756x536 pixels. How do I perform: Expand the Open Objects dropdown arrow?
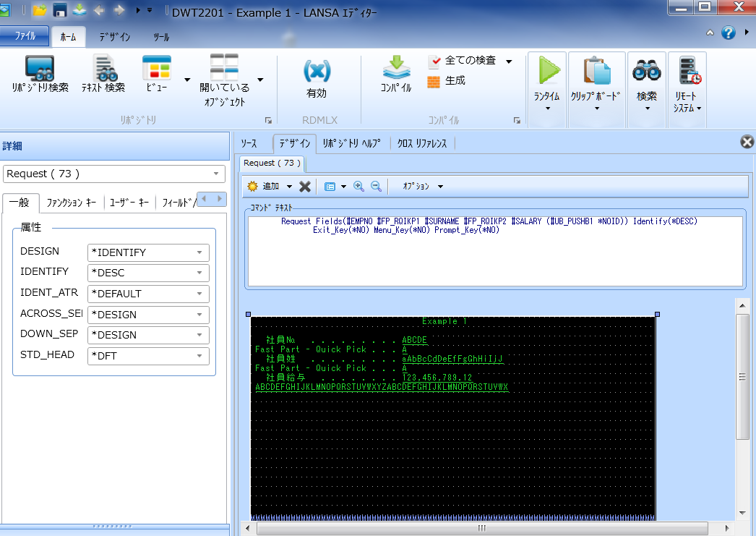click(260, 80)
